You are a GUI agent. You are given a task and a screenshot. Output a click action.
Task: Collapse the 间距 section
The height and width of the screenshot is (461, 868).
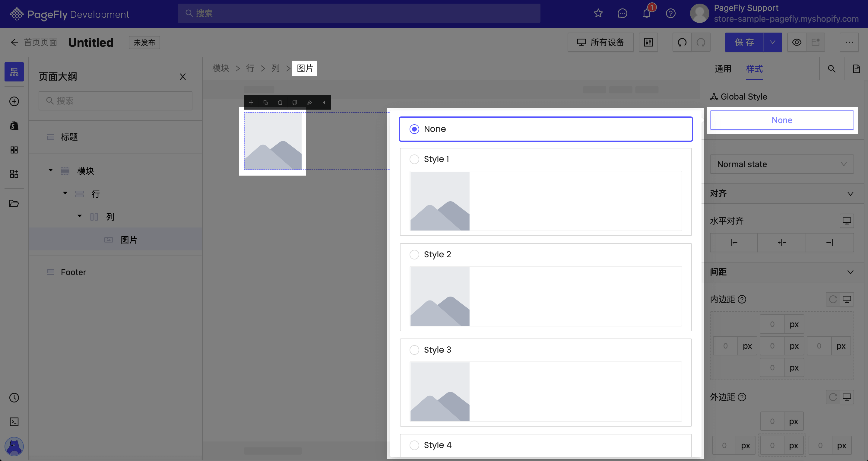click(851, 272)
